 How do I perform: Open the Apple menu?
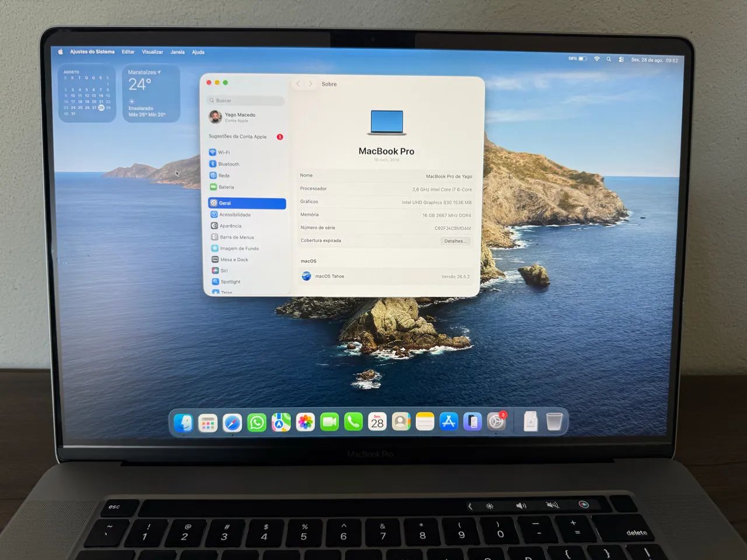(61, 51)
